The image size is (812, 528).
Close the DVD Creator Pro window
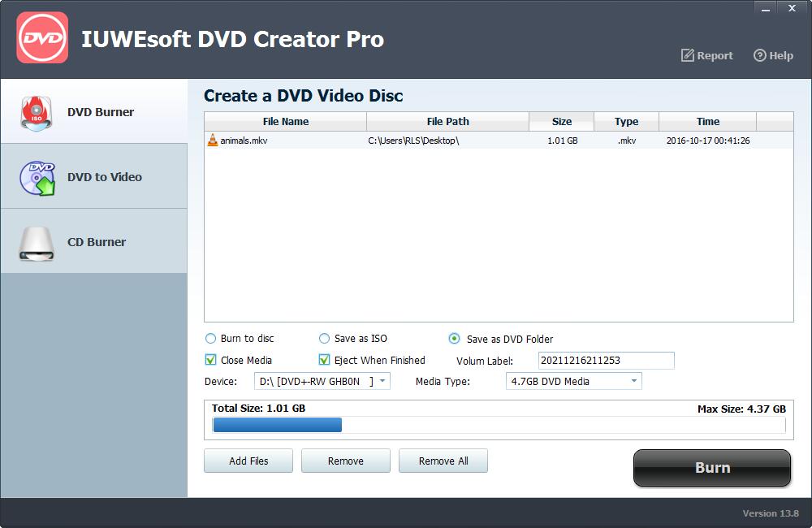click(x=792, y=8)
